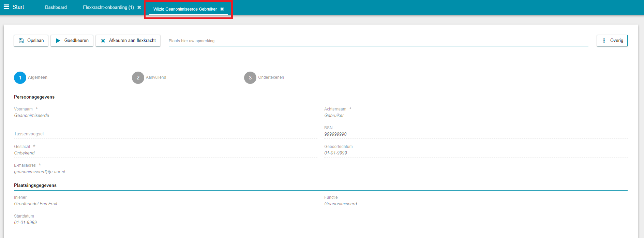Close the Wijzig Geanonimiseerde Gebruiker tab
The width and height of the screenshot is (644, 238).
[x=222, y=9]
